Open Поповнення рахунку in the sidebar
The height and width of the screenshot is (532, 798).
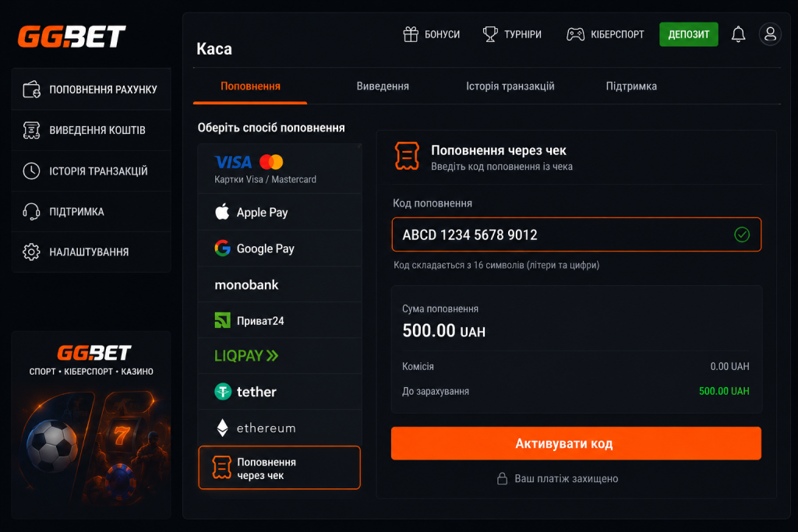[91, 89]
